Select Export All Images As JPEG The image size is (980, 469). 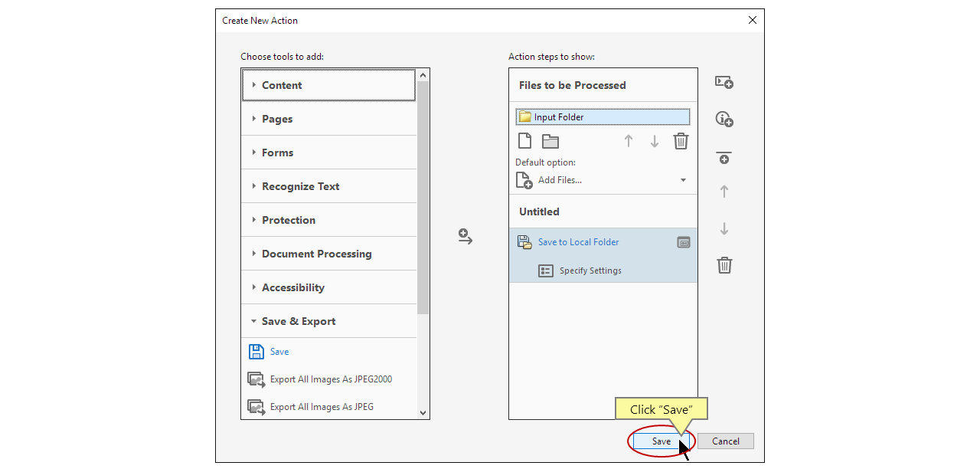point(320,406)
